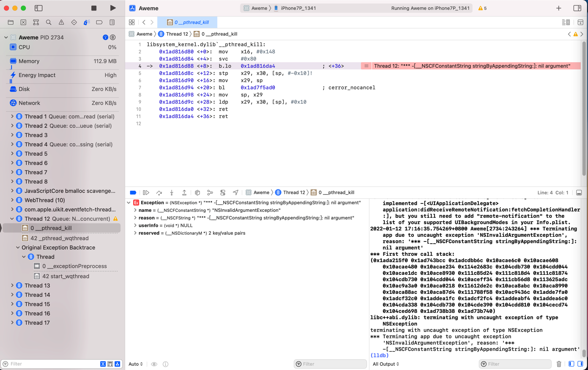Viewport: 588px width, 370px height.
Task: Click the print description info button
Action: (x=166, y=364)
